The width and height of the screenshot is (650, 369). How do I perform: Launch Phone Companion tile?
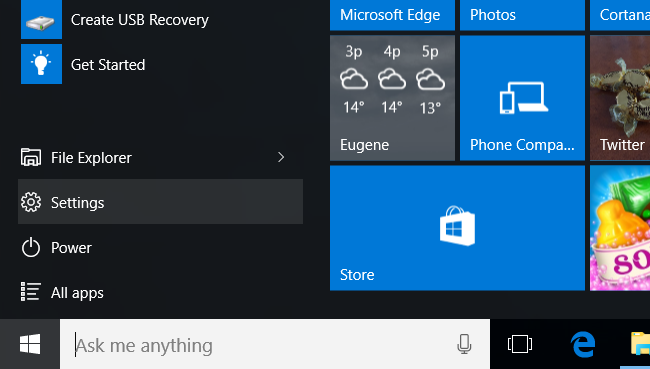522,98
